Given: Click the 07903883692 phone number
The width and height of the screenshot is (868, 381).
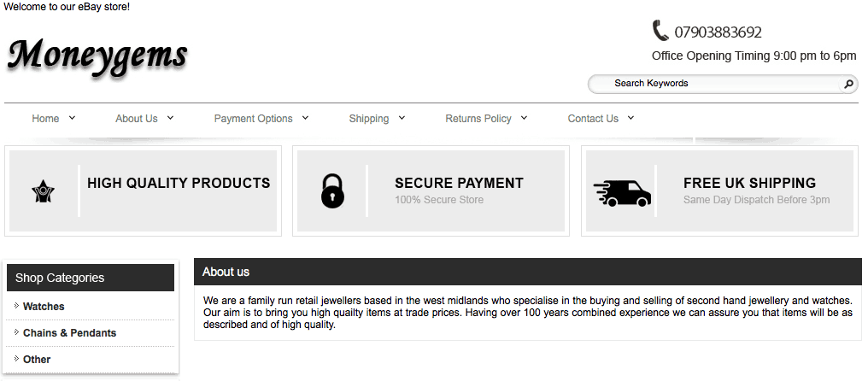Looking at the screenshot, I should click(718, 32).
